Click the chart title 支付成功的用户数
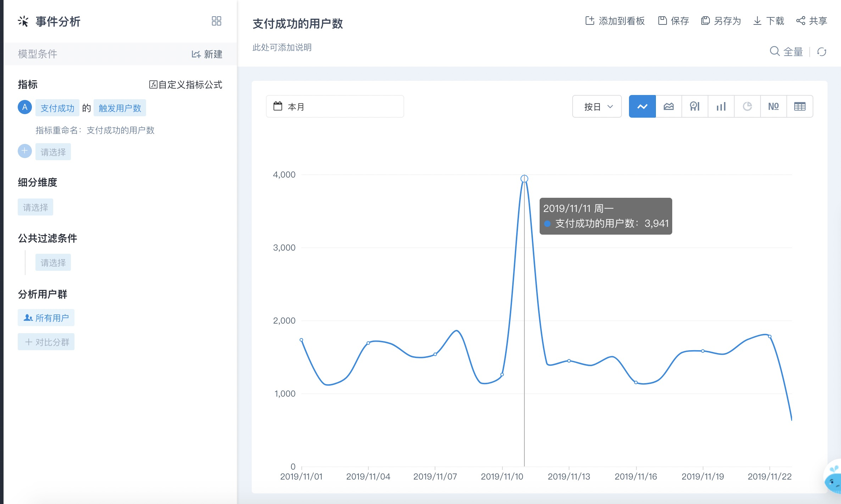Screen dimensions: 841x504 tap(298, 24)
